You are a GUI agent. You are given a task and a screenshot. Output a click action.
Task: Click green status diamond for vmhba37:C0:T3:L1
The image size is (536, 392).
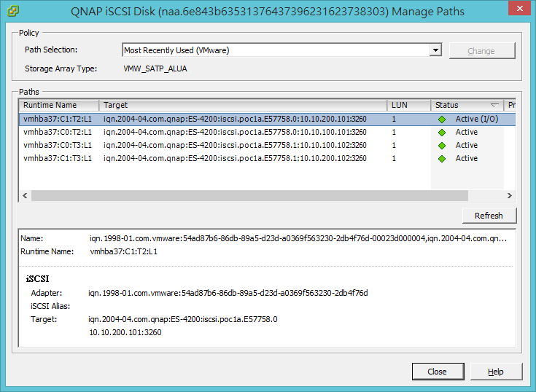pos(442,146)
